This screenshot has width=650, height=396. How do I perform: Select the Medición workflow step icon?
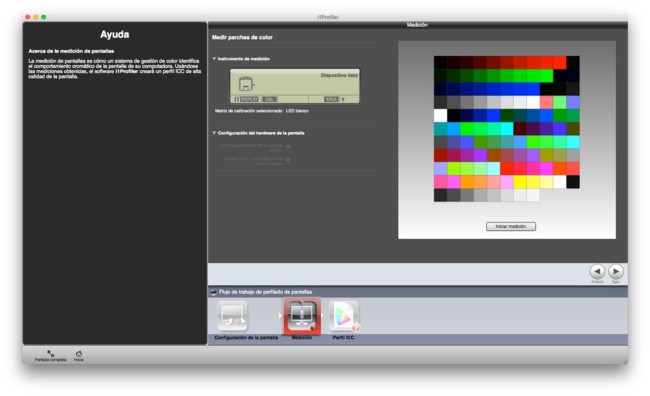pyautogui.click(x=302, y=316)
